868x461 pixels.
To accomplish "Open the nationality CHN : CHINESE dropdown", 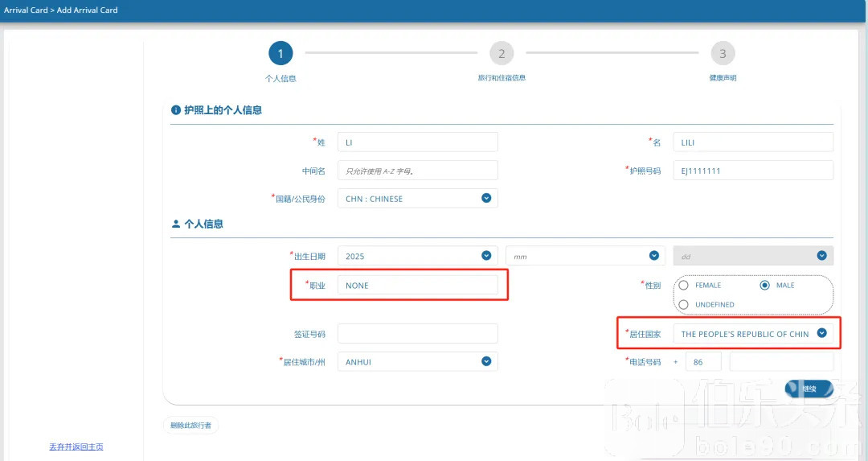I will coord(417,198).
